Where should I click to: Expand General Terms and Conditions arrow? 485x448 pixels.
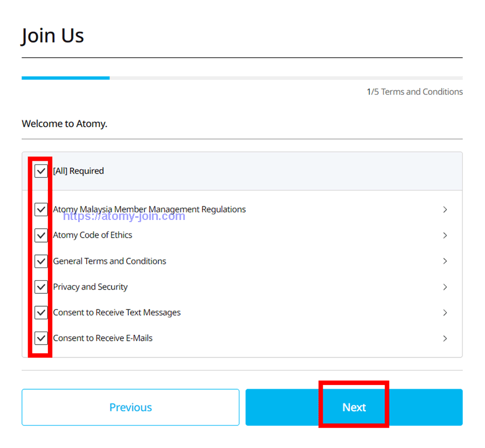(x=445, y=261)
